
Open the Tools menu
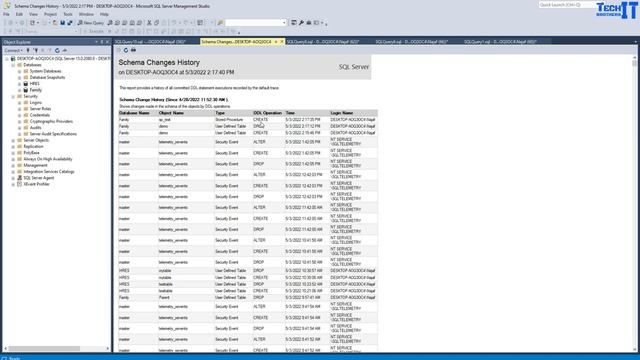pos(68,14)
